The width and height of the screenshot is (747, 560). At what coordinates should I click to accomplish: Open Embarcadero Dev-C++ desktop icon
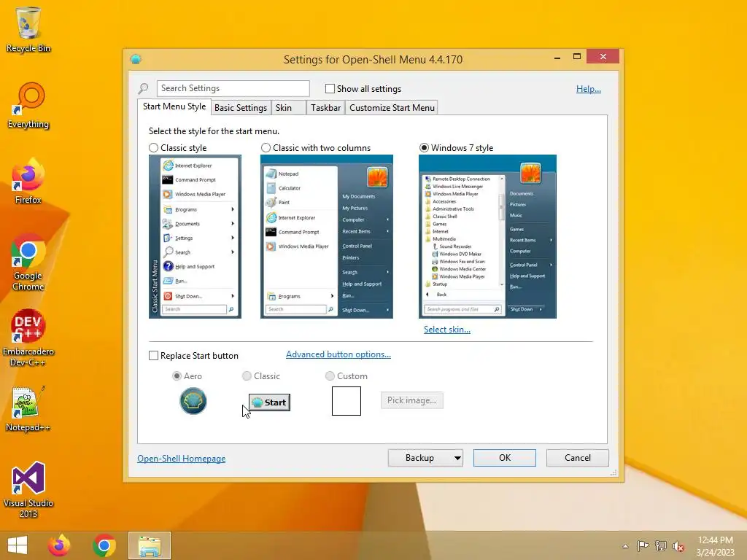pos(28,338)
